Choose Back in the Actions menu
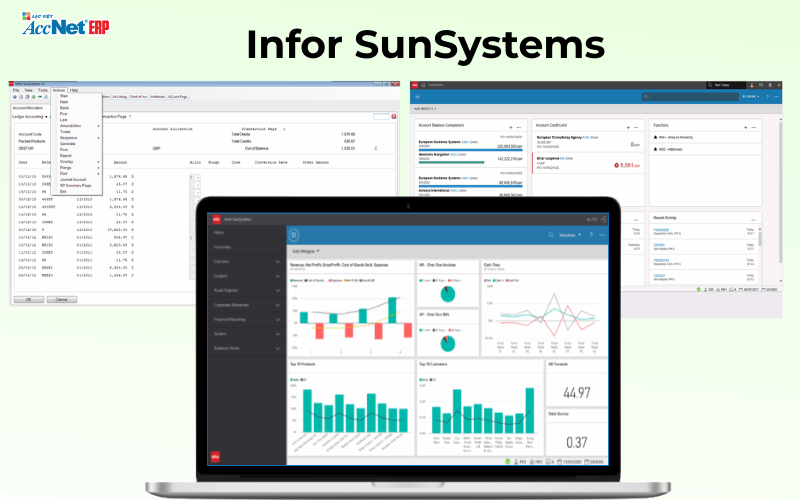Image resolution: width=800 pixels, height=500 pixels. click(64, 108)
